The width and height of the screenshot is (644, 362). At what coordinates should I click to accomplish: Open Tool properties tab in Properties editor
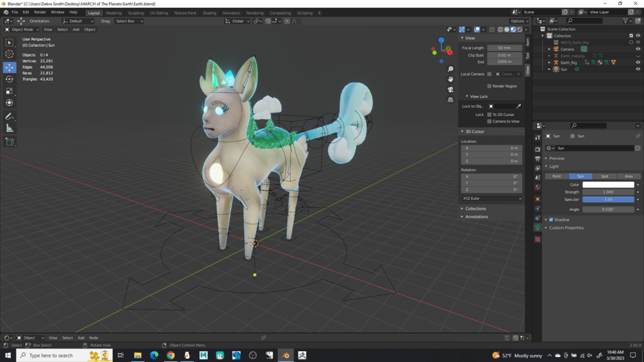point(538,138)
